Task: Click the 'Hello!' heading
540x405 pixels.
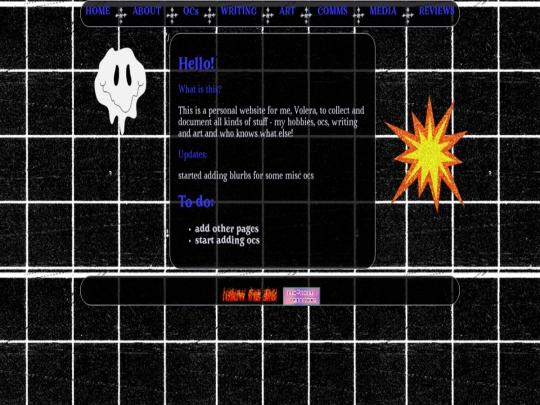Action: [x=196, y=63]
